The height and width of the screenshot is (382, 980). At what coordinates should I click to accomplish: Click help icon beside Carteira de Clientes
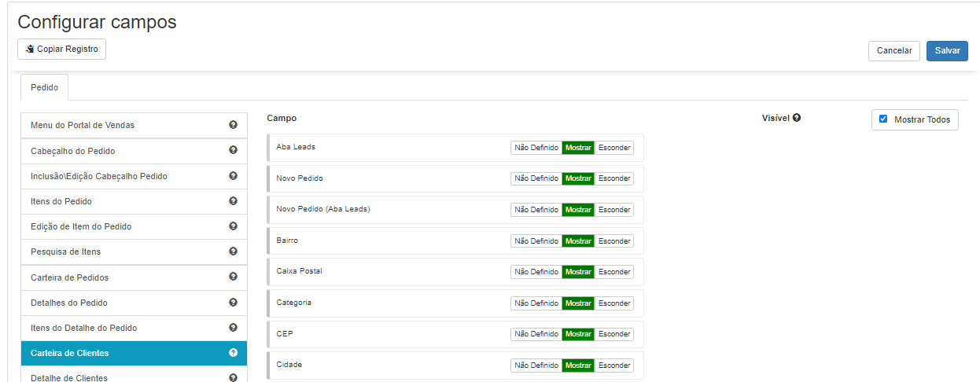pos(233,353)
